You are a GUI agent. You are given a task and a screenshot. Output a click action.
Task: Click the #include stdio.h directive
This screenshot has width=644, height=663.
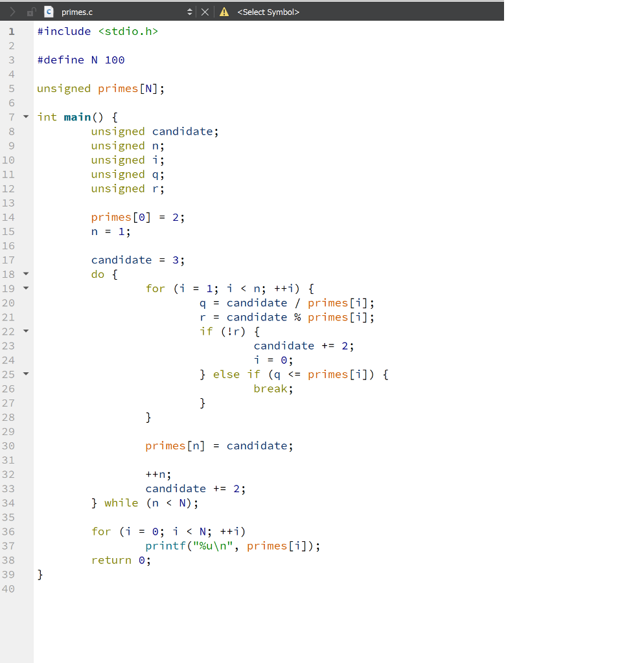coord(97,31)
